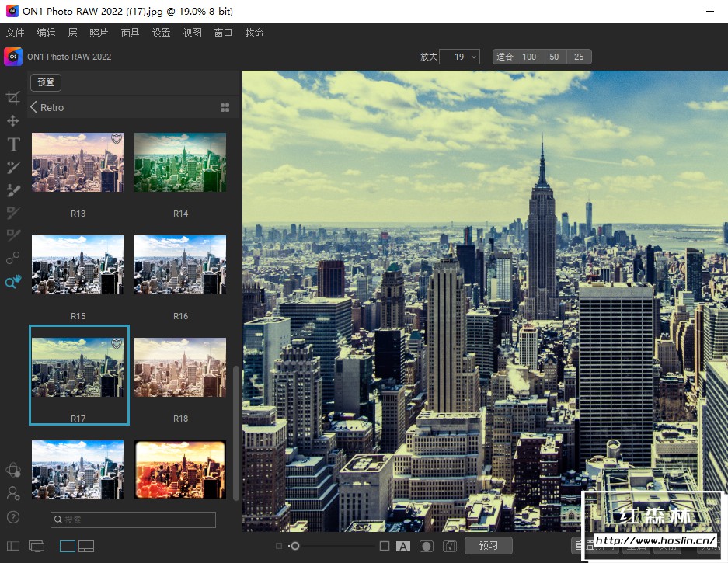Favorite the R13 preset heart
This screenshot has height=563, width=728.
117,140
